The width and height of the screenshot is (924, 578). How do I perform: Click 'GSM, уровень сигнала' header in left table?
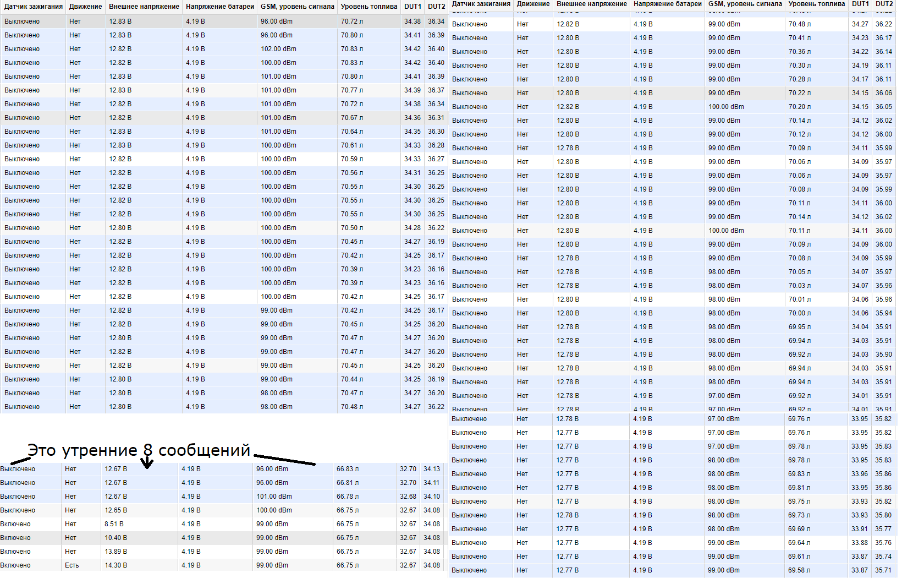point(297,7)
